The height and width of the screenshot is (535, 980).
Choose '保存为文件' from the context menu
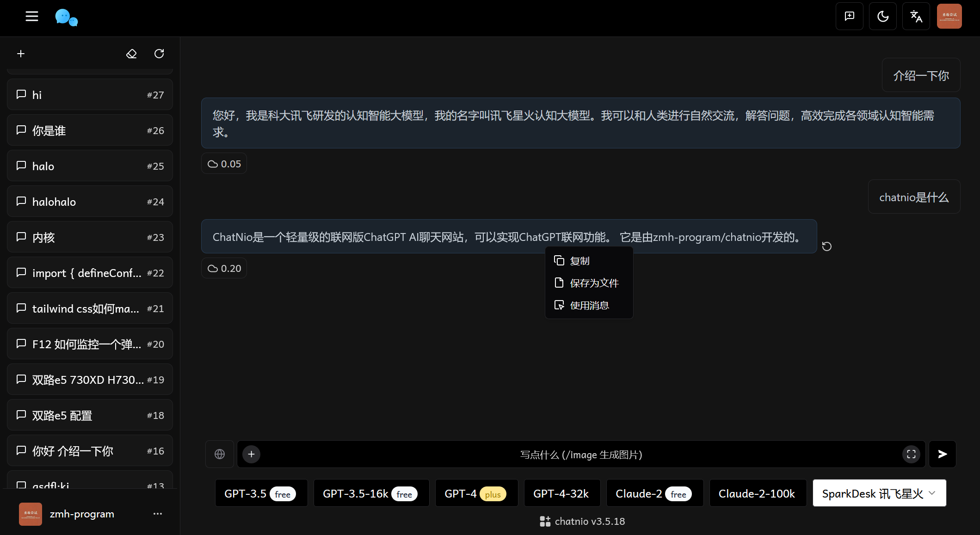589,283
